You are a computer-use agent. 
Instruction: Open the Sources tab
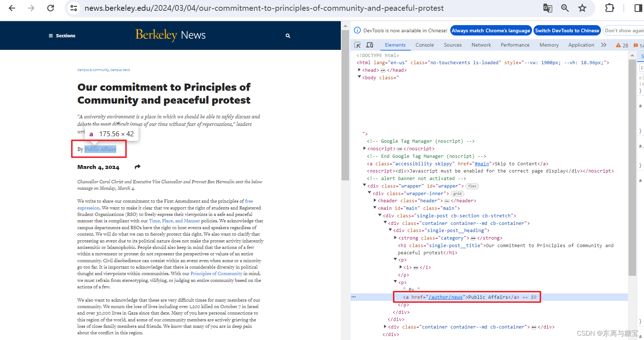click(x=453, y=45)
